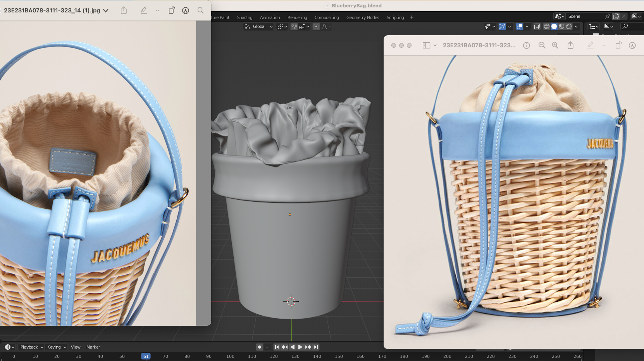Click the outliner search field

[x=632, y=26]
